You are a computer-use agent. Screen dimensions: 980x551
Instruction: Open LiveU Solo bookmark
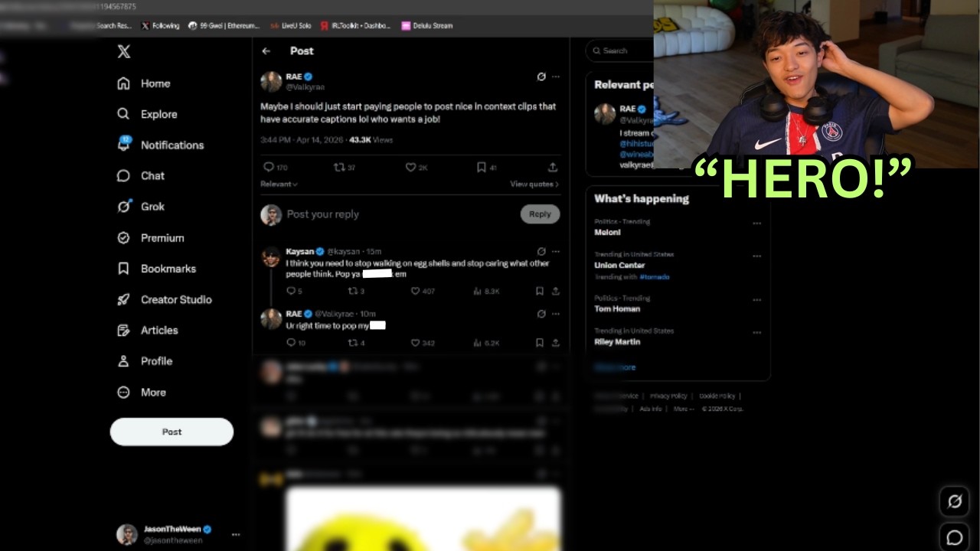(x=290, y=25)
